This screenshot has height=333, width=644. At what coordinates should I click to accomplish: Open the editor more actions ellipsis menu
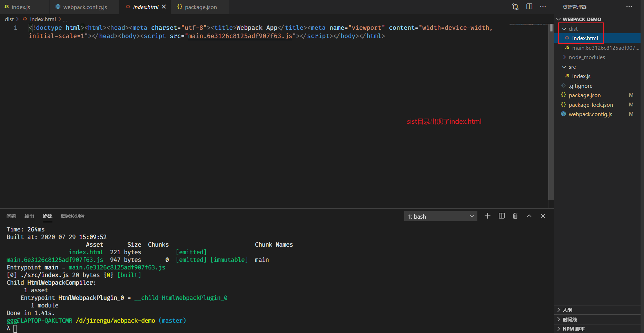coord(543,7)
